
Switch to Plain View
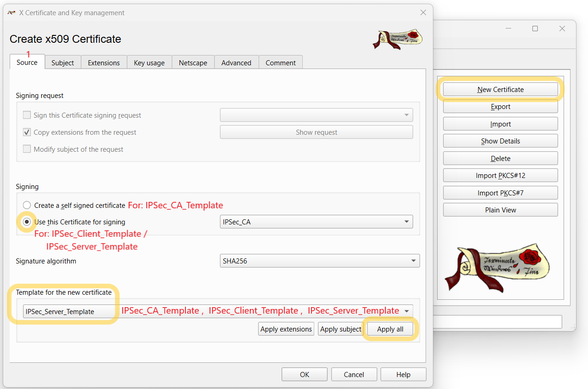tap(500, 210)
